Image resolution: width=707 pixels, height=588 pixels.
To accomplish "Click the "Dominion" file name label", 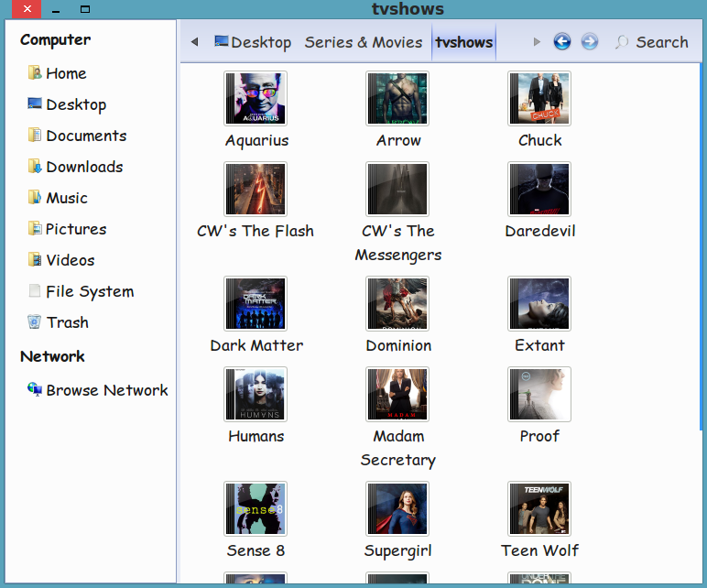I will tap(398, 345).
